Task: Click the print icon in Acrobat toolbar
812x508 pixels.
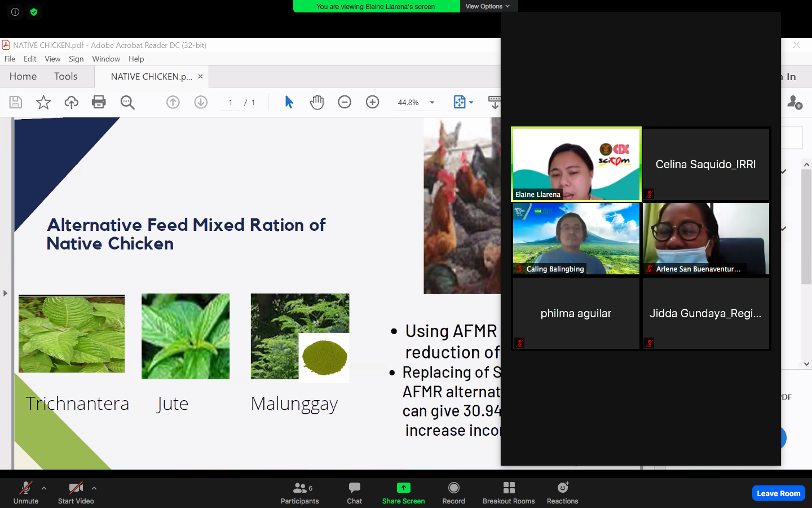Action: click(x=99, y=102)
